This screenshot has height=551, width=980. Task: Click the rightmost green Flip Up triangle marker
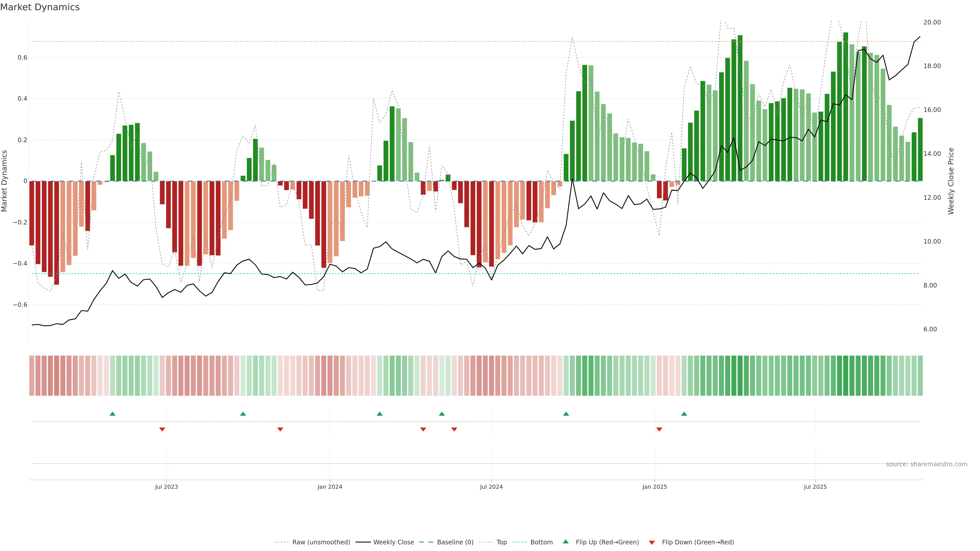click(x=684, y=414)
